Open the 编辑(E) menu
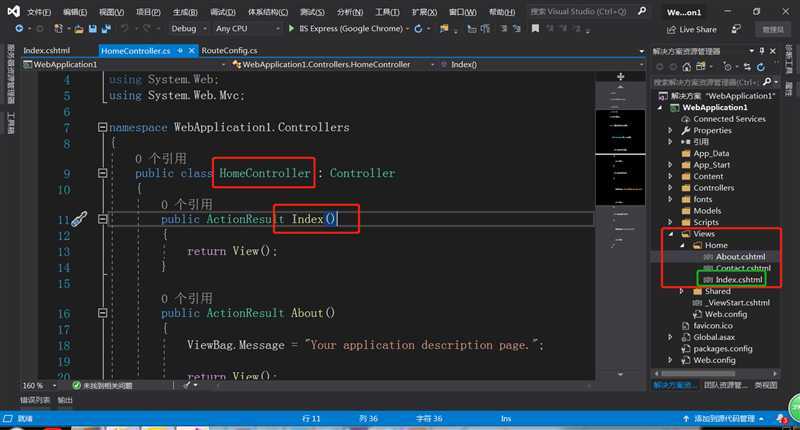 coord(75,12)
